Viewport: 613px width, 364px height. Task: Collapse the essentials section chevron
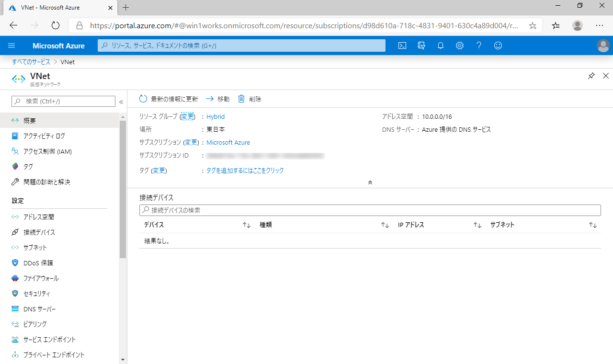[x=370, y=182]
